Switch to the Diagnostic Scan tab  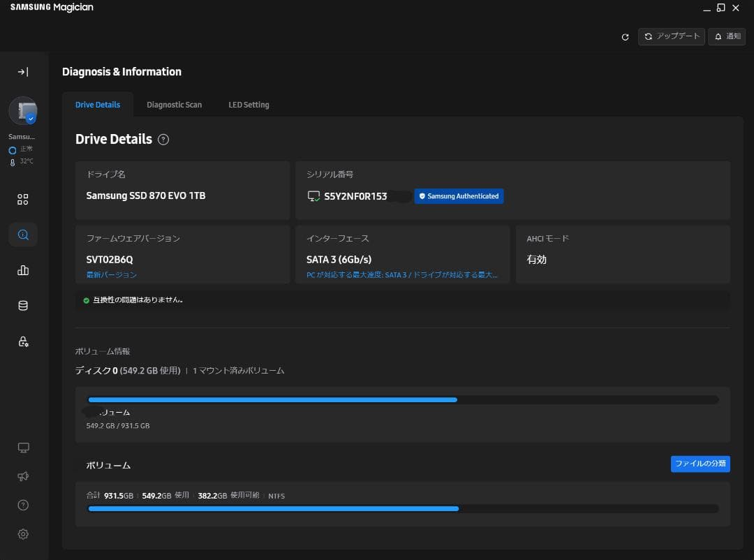pyautogui.click(x=174, y=105)
